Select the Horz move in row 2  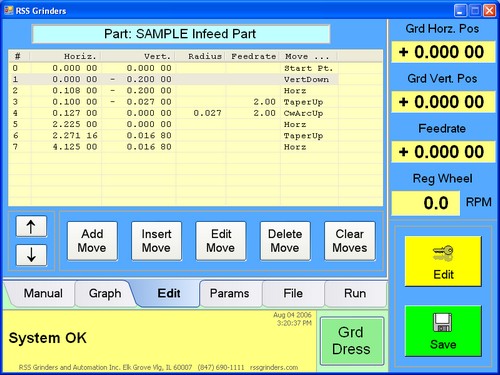click(x=173, y=91)
